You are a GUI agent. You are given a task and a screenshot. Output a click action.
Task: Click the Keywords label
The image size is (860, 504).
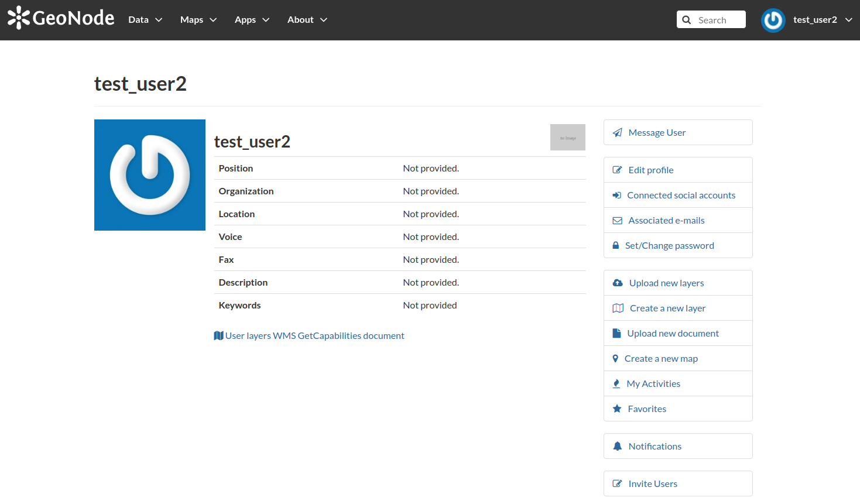point(239,306)
